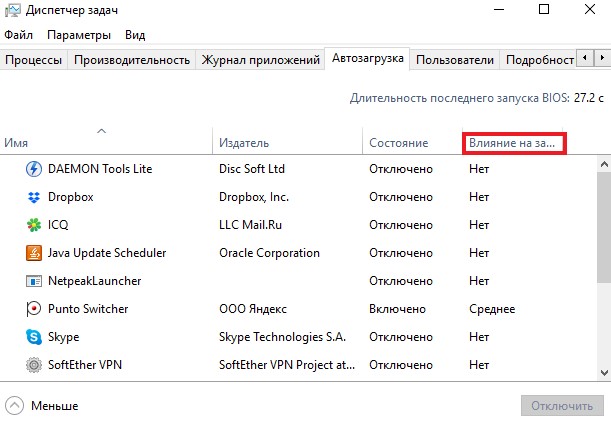Click the publisher LLC Mail.Ru
This screenshot has width=611, height=429.
coord(250,225)
